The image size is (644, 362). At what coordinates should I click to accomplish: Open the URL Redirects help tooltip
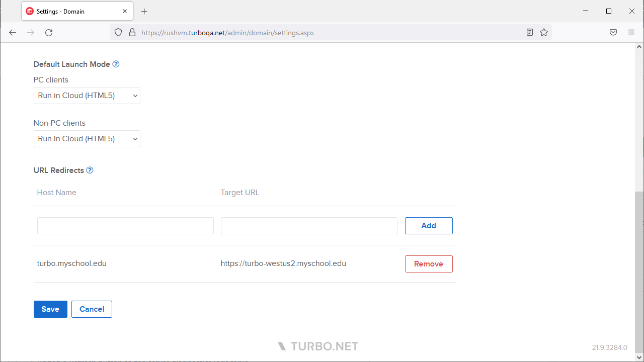[90, 170]
